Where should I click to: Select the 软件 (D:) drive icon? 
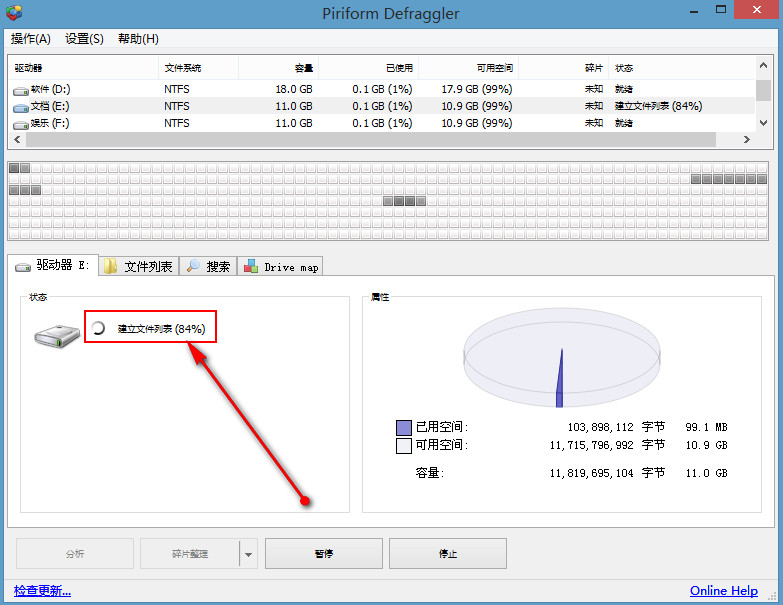click(20, 91)
